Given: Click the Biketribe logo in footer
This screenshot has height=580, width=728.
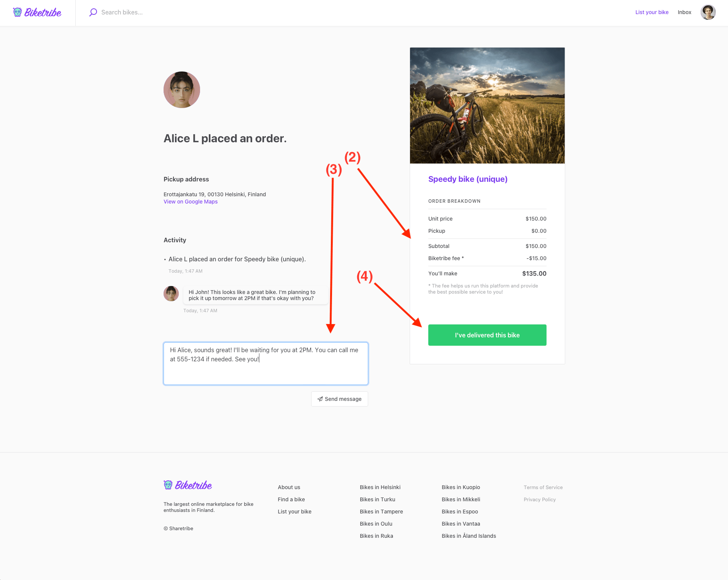Looking at the screenshot, I should [188, 485].
